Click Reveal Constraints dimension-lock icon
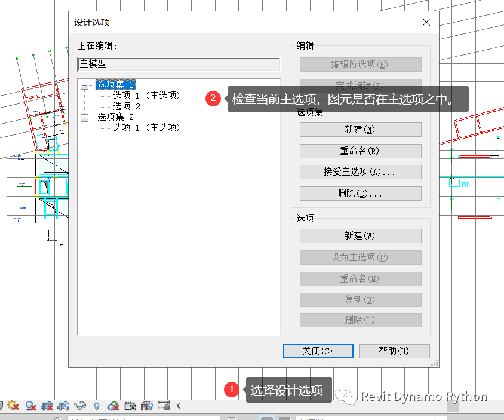504x420 pixels. pyautogui.click(x=164, y=406)
